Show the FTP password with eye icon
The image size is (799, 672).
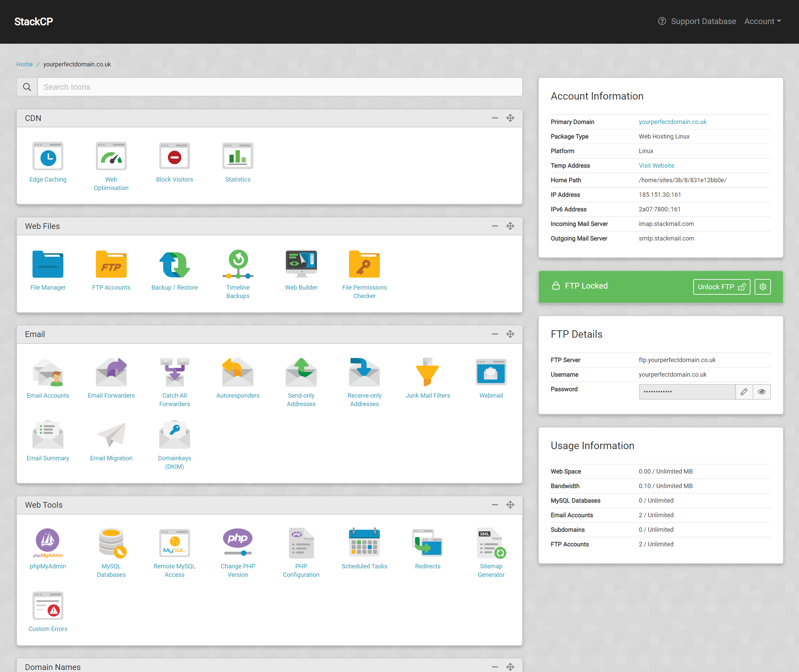coord(761,392)
